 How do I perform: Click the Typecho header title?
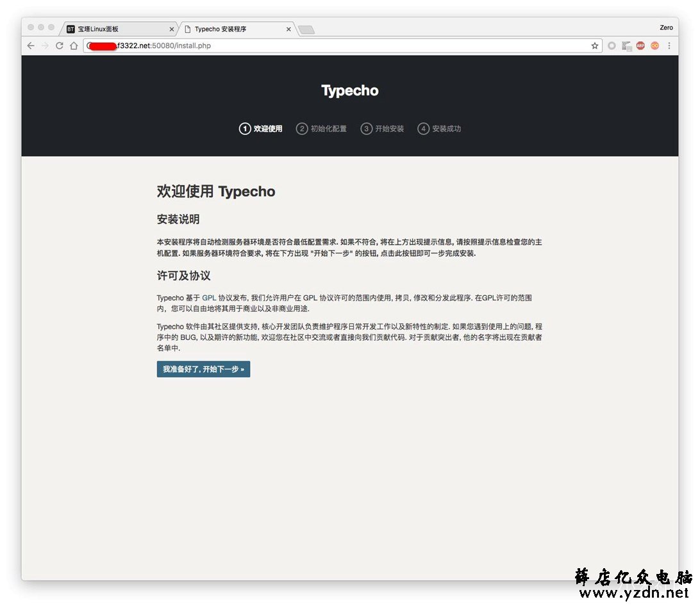point(350,90)
